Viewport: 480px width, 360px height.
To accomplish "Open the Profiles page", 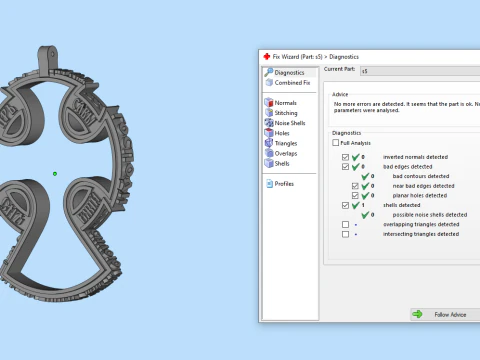I will [x=284, y=184].
